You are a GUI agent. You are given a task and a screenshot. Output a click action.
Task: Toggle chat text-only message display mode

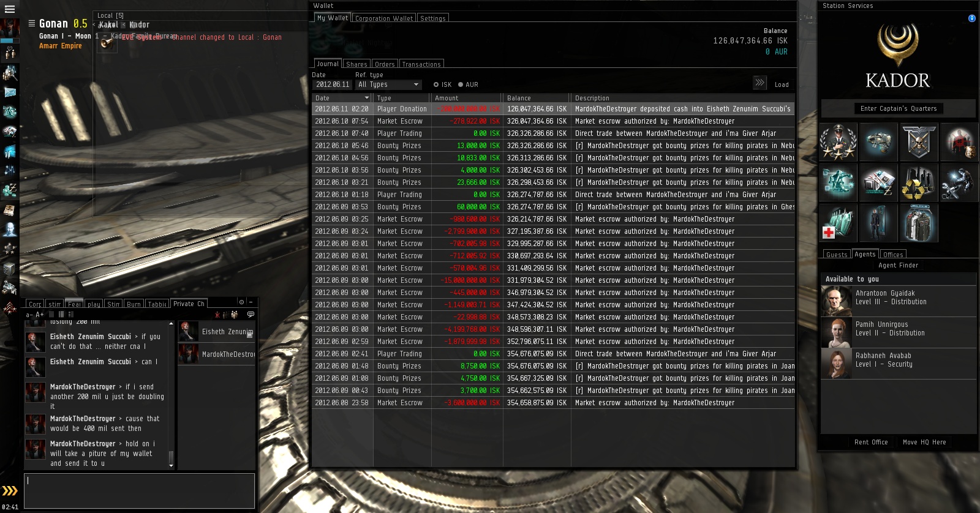coord(51,315)
